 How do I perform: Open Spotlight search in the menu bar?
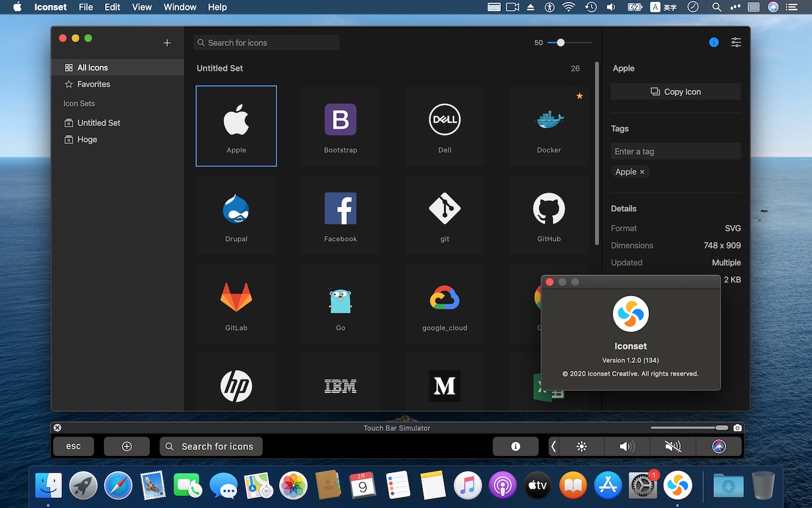[716, 7]
